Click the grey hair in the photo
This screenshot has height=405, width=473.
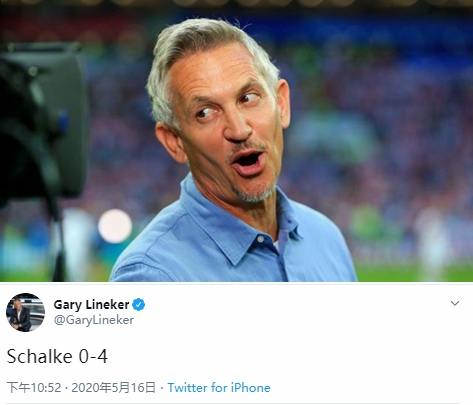point(200,43)
